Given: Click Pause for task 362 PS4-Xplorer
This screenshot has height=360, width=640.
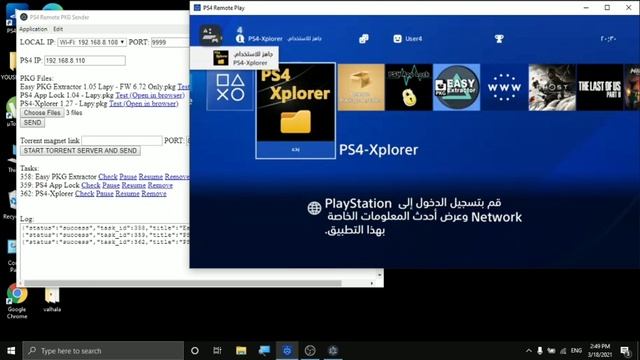Looking at the screenshot, I should (x=104, y=193).
